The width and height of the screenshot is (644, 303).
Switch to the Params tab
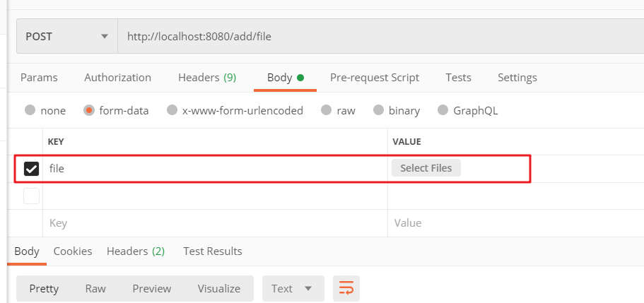[x=39, y=78]
